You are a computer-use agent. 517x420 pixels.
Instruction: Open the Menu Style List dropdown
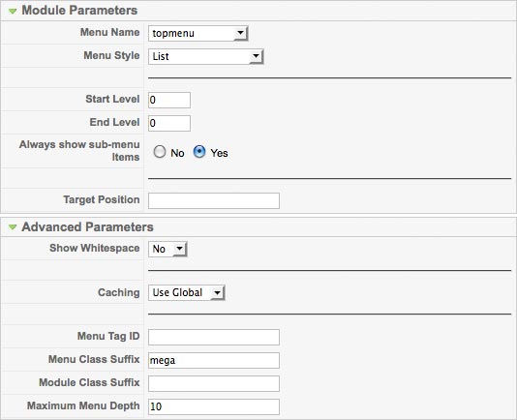click(206, 56)
